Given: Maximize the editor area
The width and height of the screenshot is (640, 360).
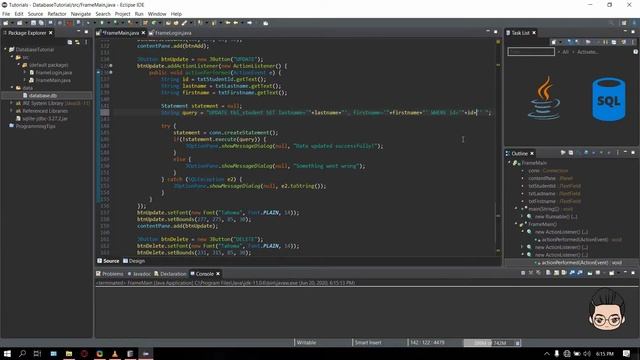Looking at the screenshot, I should click(496, 32).
